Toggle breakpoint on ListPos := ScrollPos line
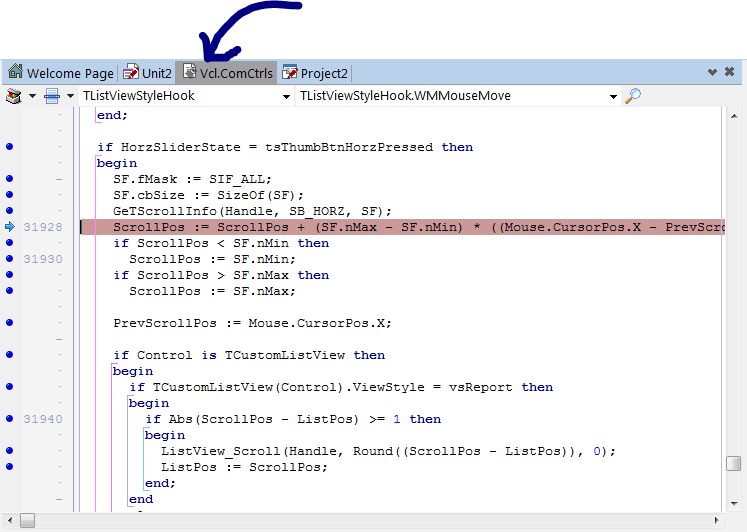Viewport: 747px width, 532px height. pyautogui.click(x=10, y=466)
